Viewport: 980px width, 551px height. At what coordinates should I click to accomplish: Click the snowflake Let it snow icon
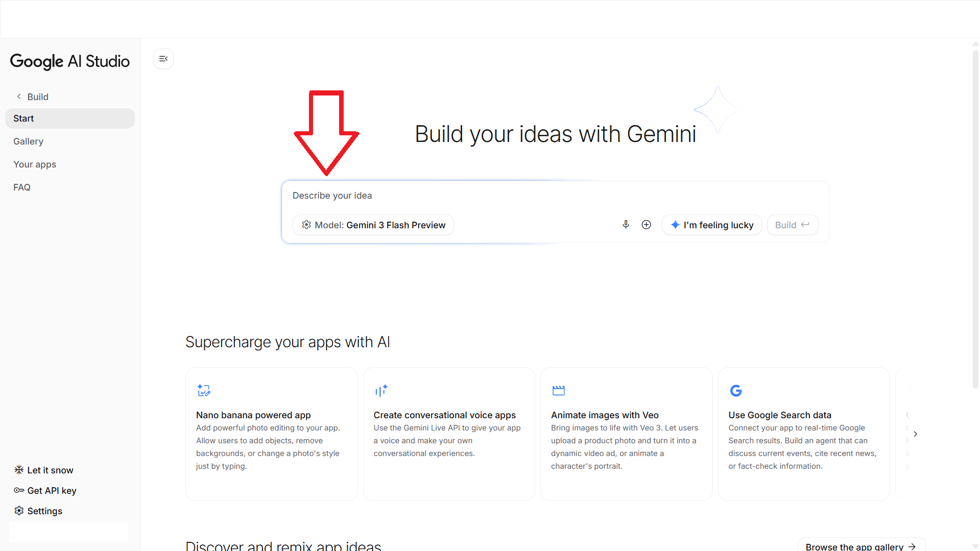[19, 470]
